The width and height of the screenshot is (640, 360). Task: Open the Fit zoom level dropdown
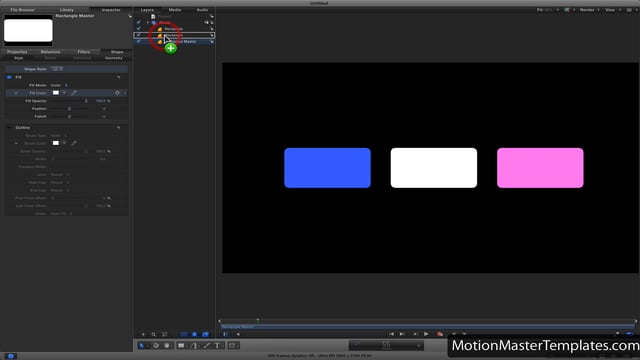pyautogui.click(x=548, y=10)
